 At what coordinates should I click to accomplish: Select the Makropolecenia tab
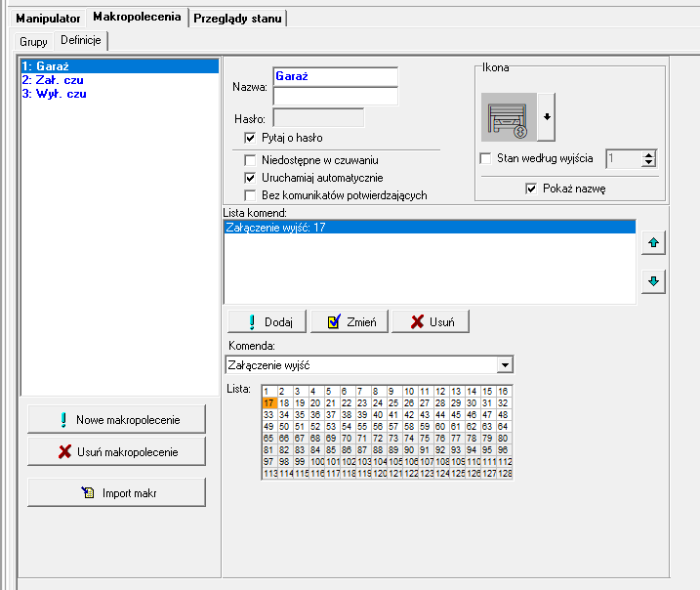click(137, 17)
